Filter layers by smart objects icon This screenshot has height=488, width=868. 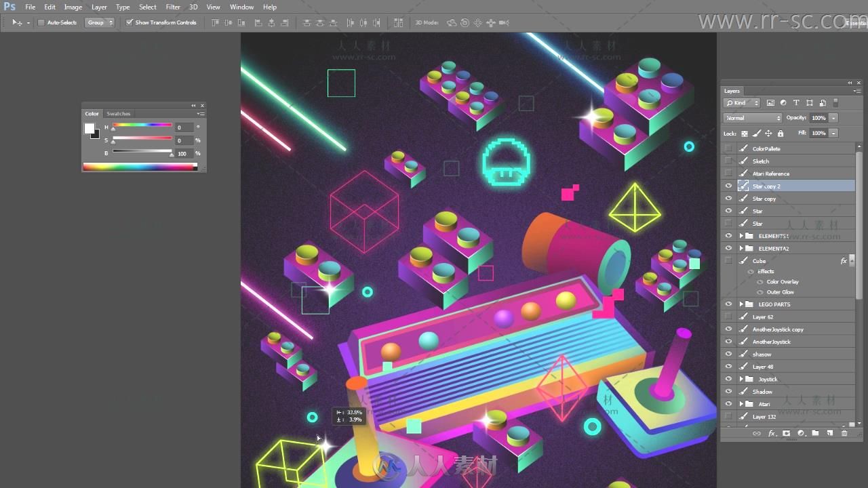click(x=823, y=103)
